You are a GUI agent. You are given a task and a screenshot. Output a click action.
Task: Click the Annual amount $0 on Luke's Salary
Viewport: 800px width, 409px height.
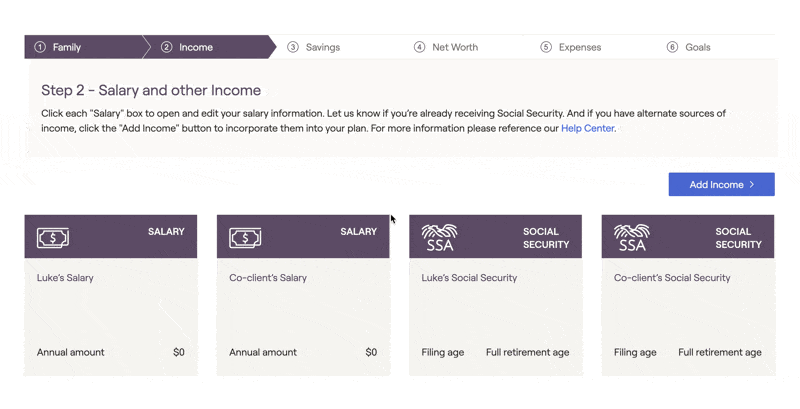point(179,352)
